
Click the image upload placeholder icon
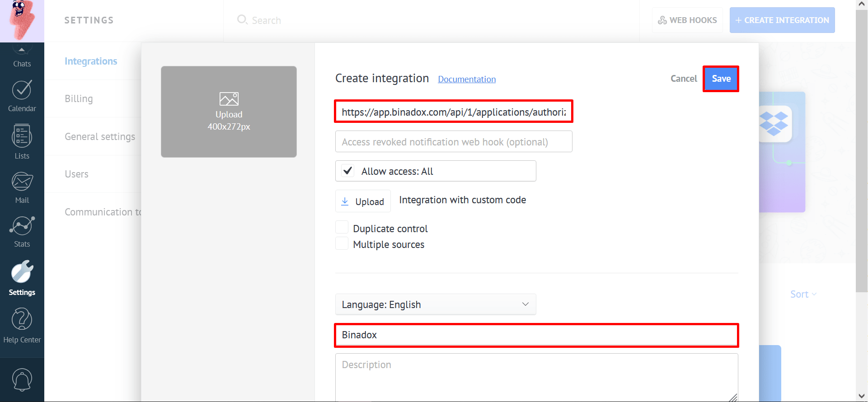[x=229, y=98]
